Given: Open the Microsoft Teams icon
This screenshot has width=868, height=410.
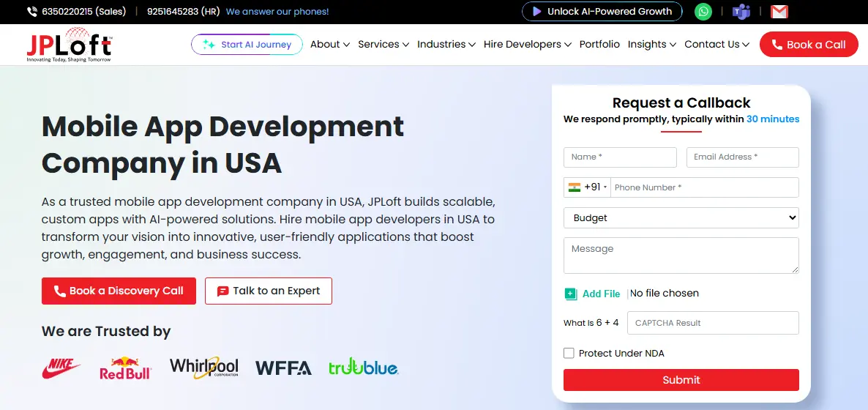Looking at the screenshot, I should pyautogui.click(x=741, y=12).
